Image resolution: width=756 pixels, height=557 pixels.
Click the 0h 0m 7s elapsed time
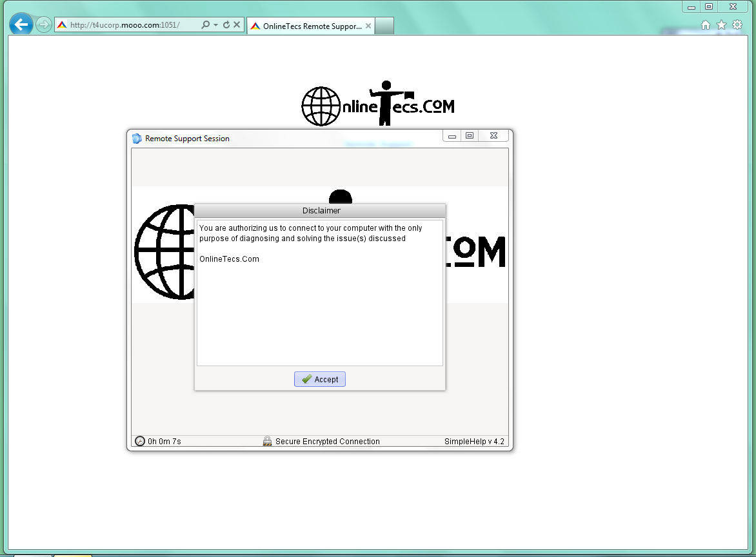click(164, 442)
